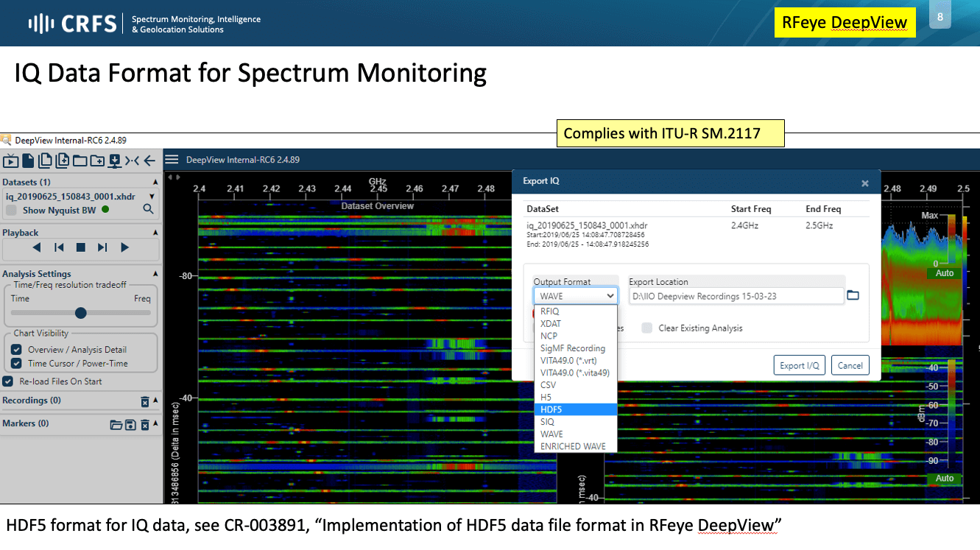
Task: Select SigMF Recording from the format list
Action: click(x=574, y=348)
